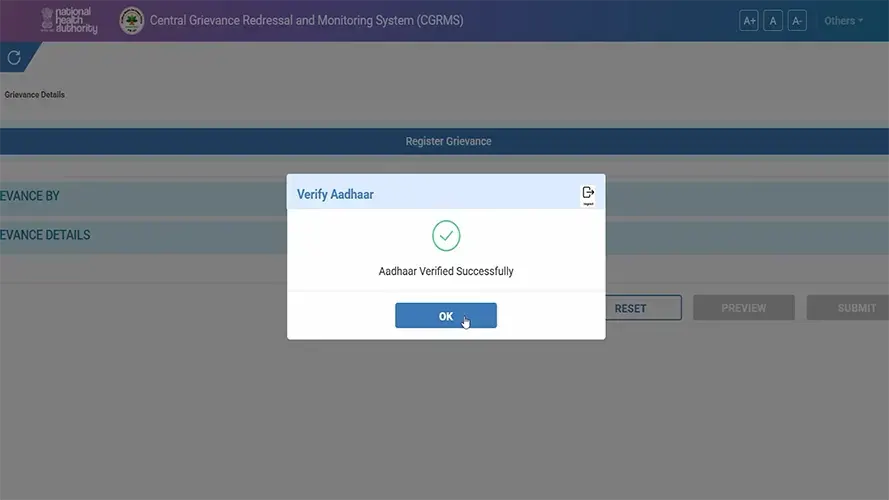889x500 pixels.
Task: Reset font size with the A button
Action: pyautogui.click(x=773, y=21)
